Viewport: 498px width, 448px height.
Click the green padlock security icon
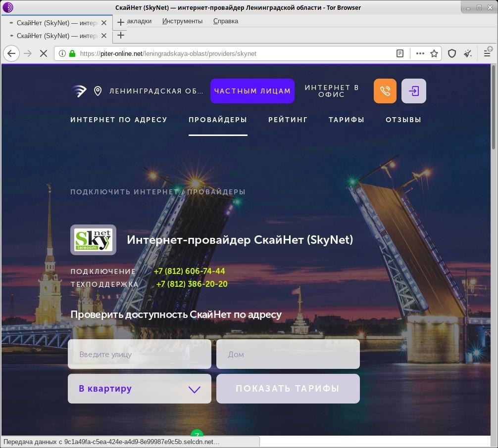(x=72, y=53)
